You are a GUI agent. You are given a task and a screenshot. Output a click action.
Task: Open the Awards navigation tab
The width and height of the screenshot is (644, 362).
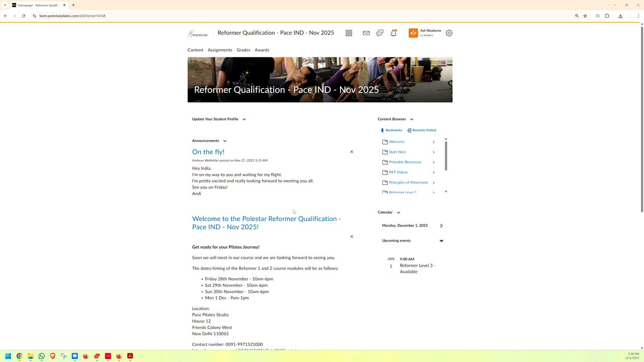(x=262, y=50)
